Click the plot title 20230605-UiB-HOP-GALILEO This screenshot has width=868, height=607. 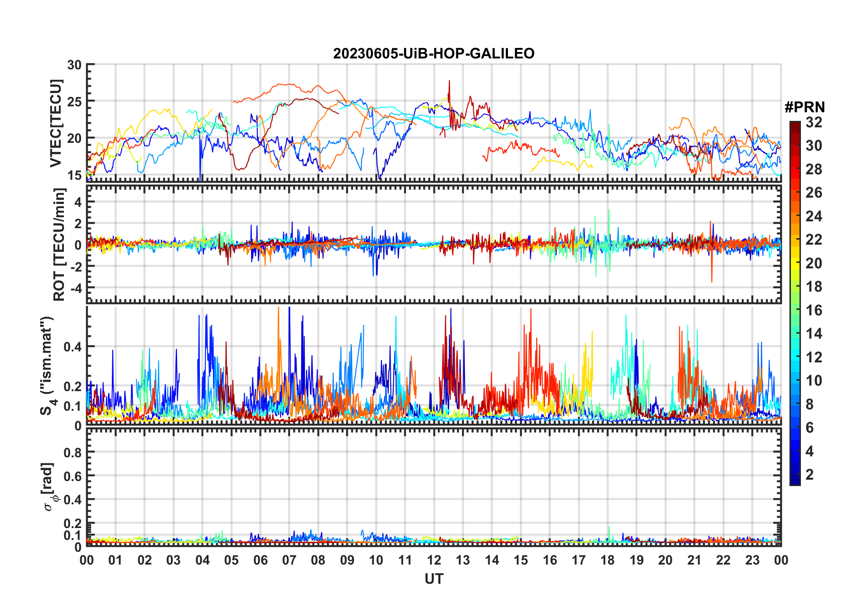(x=434, y=54)
